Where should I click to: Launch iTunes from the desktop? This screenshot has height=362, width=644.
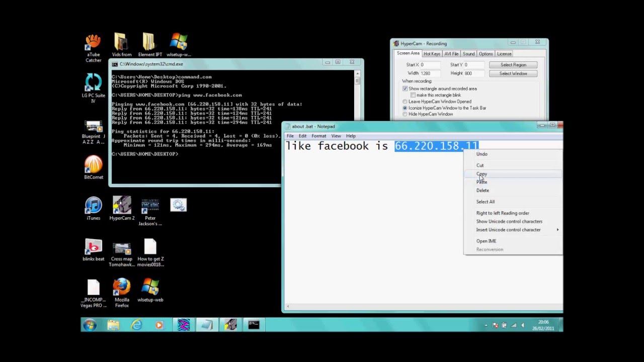(93, 208)
